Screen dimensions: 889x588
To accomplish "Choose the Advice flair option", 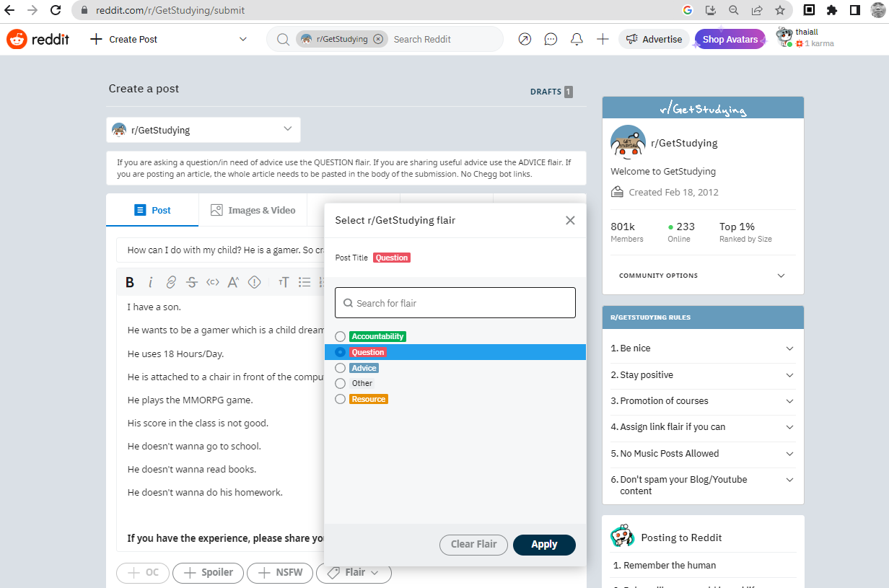I will [x=341, y=368].
